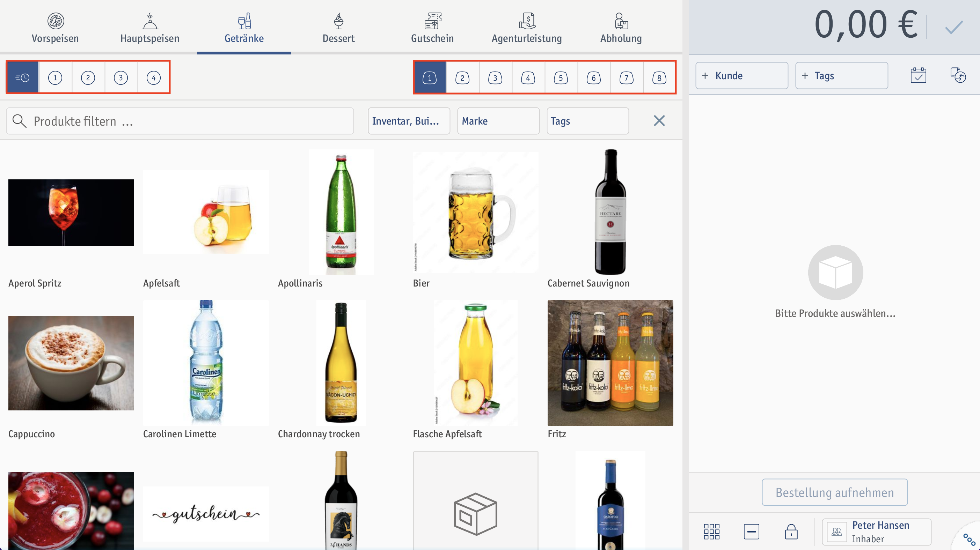Click the Carolinen Limette product label

coord(180,434)
